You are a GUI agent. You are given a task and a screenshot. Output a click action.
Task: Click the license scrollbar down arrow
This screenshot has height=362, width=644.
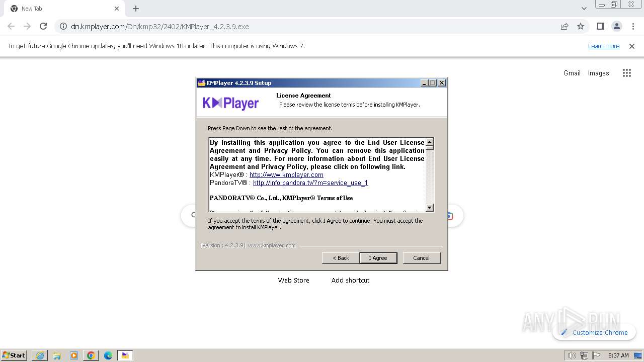(429, 208)
